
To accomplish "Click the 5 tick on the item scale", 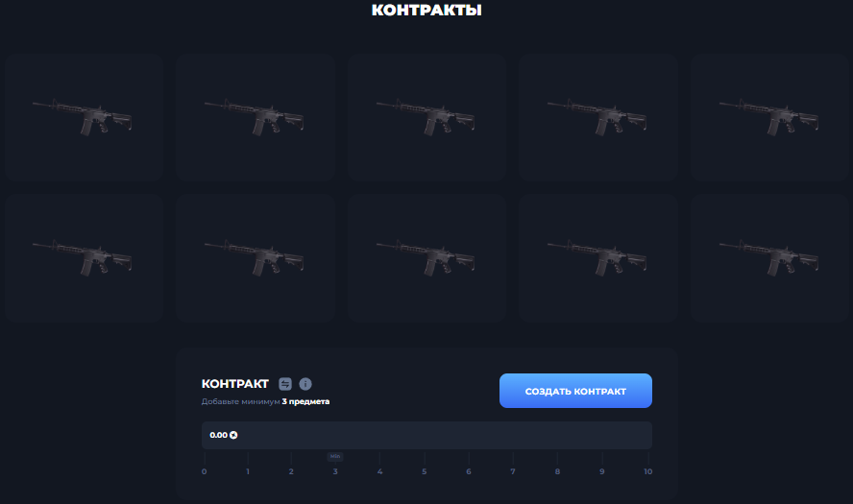I will click(x=425, y=471).
